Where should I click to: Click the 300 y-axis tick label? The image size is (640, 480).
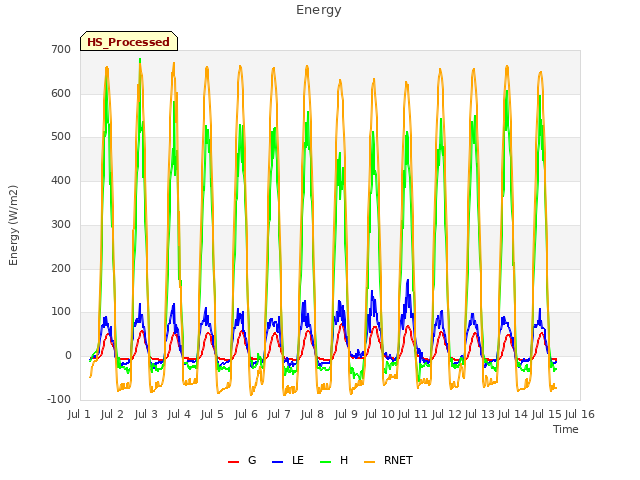[61, 224]
